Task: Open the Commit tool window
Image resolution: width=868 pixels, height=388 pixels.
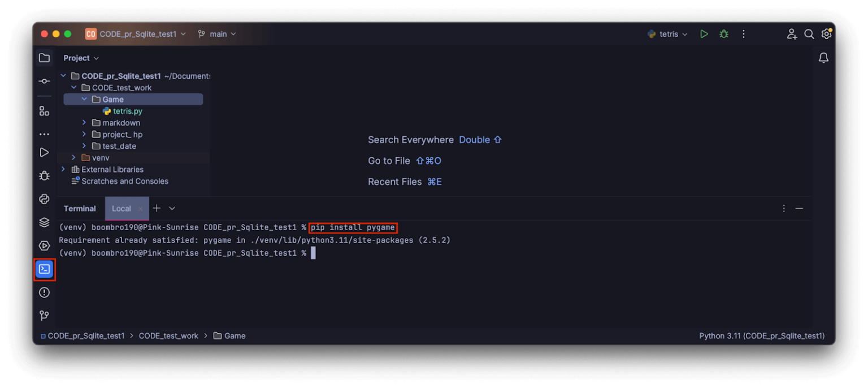Action: click(x=45, y=81)
